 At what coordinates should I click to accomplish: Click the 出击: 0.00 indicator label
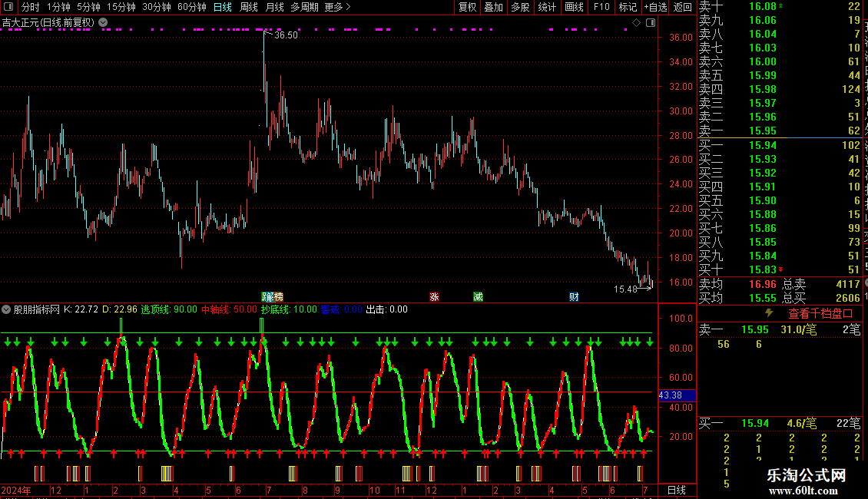(x=387, y=309)
